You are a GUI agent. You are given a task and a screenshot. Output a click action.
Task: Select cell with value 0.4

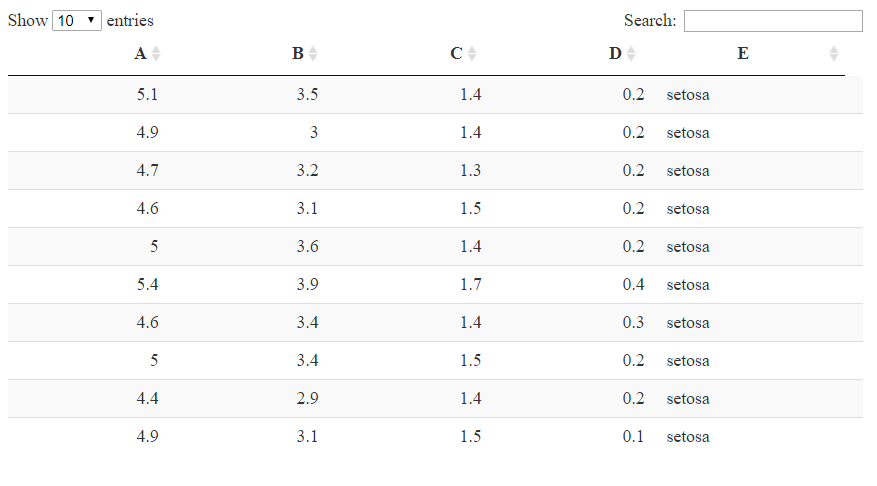coord(633,285)
